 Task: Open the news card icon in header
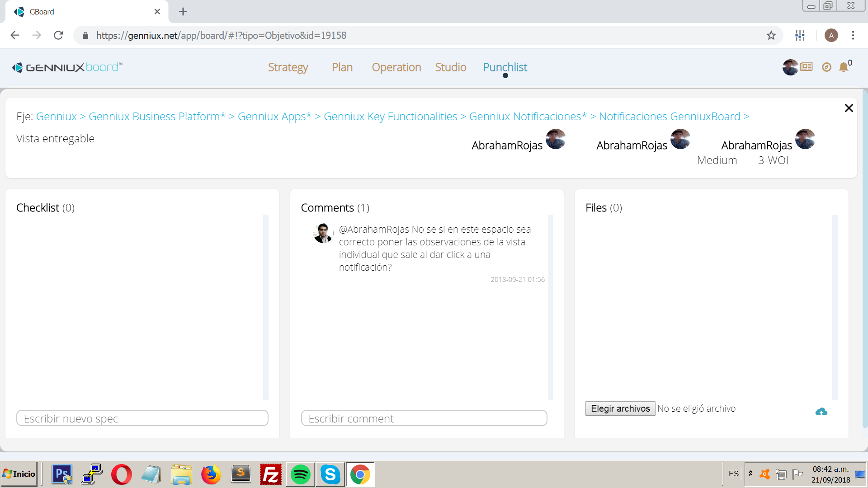coord(807,67)
